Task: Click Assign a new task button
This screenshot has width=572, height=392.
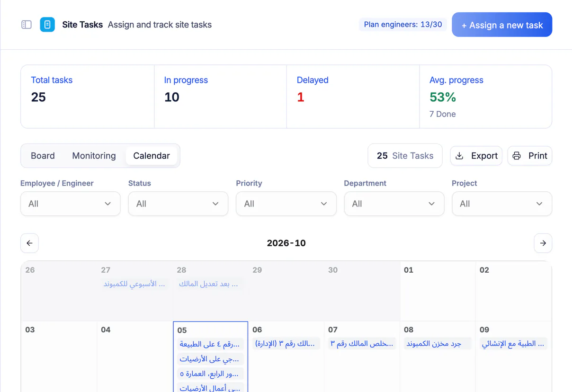Action: coord(502,25)
